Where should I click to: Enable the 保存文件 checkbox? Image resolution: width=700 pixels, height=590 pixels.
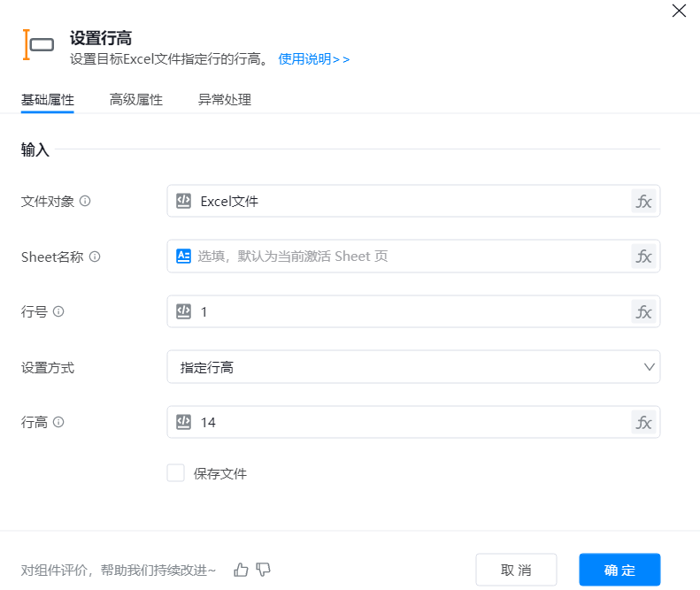coord(175,473)
